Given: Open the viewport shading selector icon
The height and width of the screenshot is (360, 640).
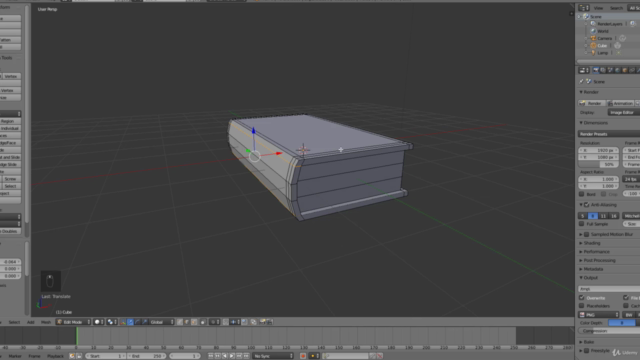Looking at the screenshot, I should (99, 322).
